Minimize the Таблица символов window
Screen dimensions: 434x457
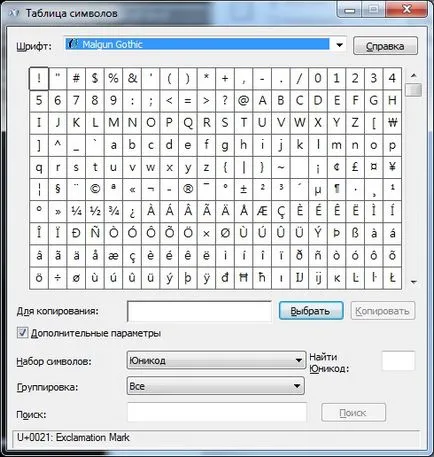point(349,10)
